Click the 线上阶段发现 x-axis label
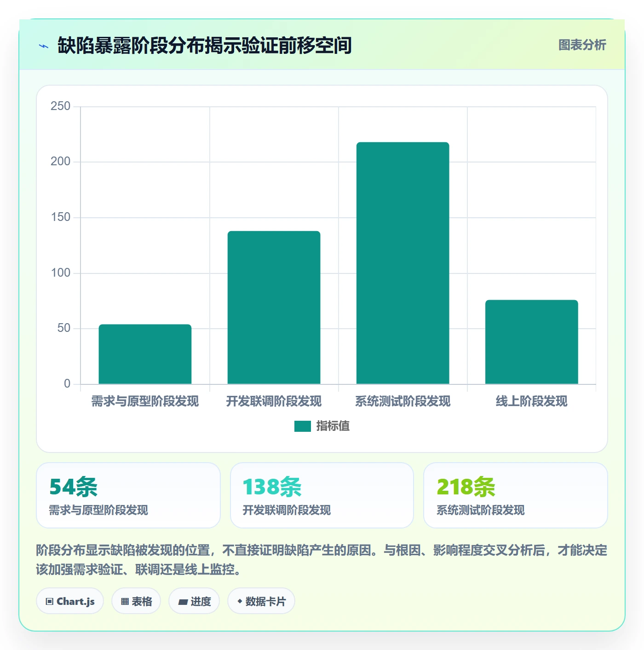The height and width of the screenshot is (650, 644). (531, 401)
